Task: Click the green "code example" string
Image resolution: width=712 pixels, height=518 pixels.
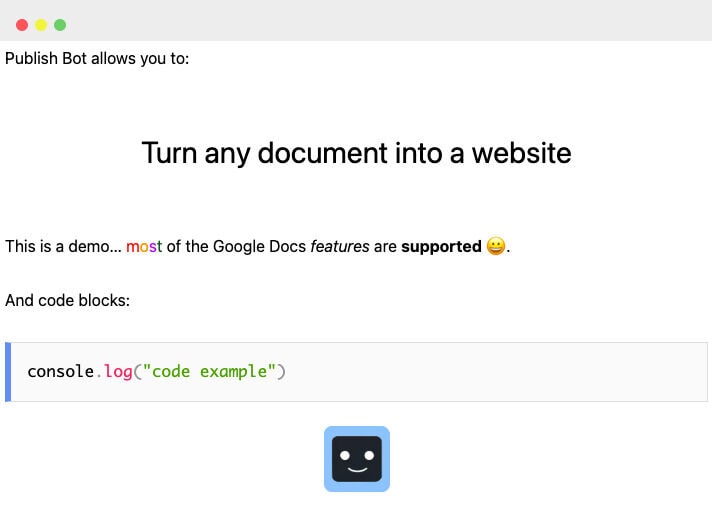Action: (209, 372)
